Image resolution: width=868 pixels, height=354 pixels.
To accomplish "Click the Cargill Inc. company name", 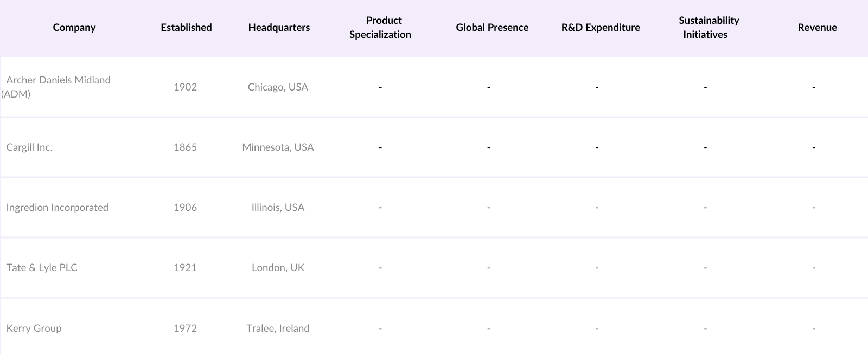I will [29, 147].
